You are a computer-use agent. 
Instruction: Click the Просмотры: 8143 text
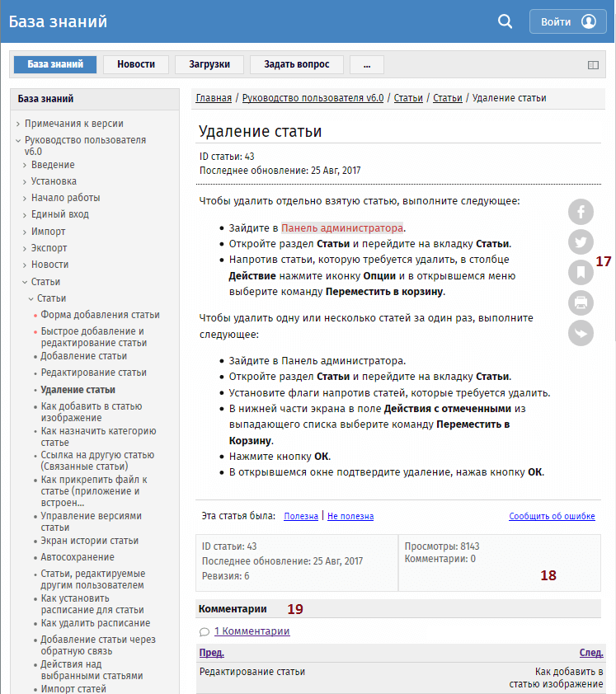tap(442, 546)
